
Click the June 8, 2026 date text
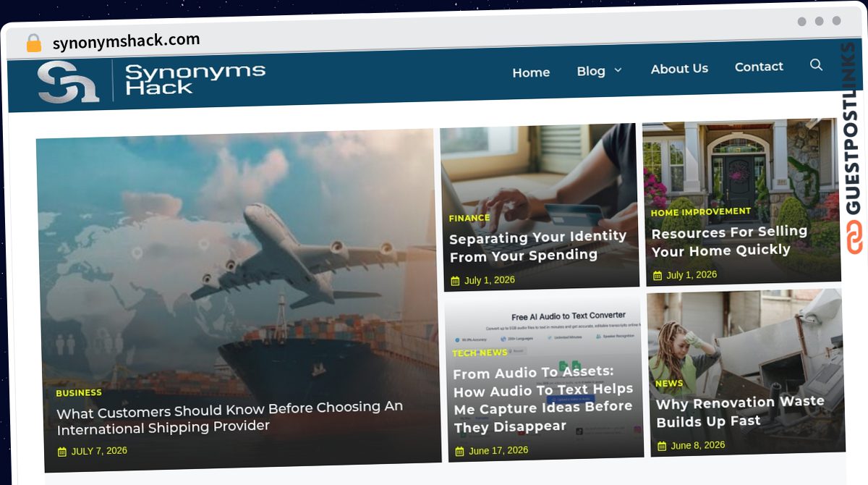pos(698,445)
